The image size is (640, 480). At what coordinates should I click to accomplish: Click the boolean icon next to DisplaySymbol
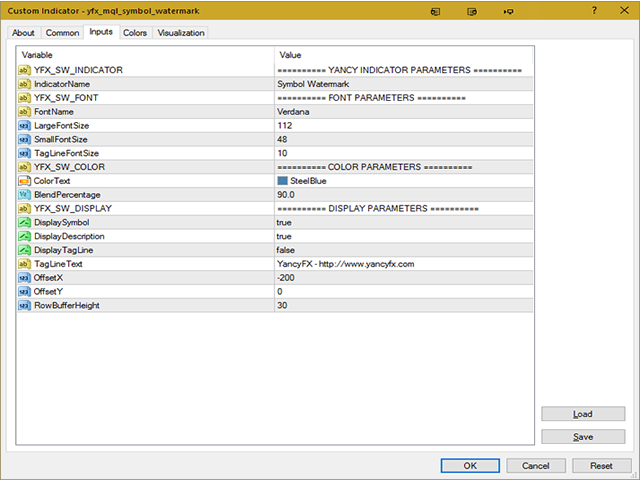24,222
